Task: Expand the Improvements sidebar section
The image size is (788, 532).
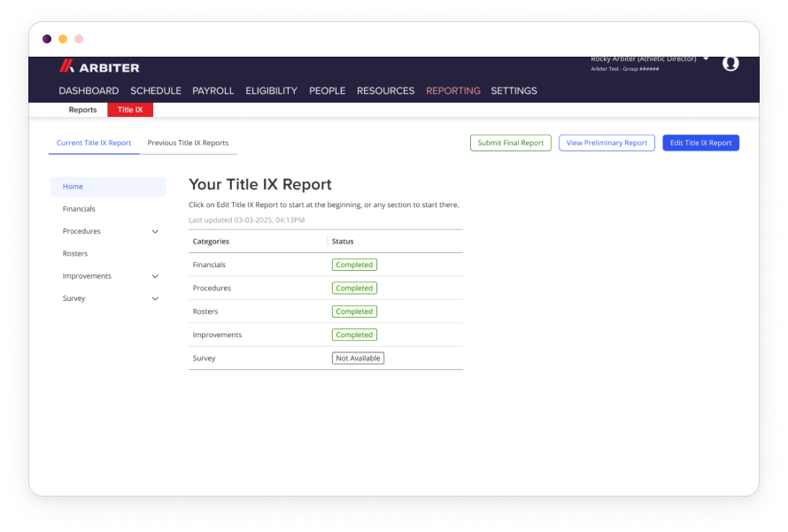Action: [155, 276]
